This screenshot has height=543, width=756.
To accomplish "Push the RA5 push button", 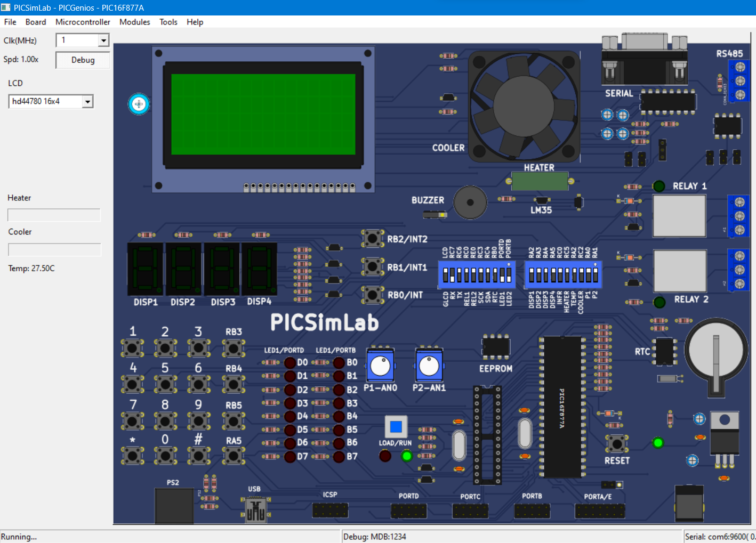I will click(x=234, y=456).
